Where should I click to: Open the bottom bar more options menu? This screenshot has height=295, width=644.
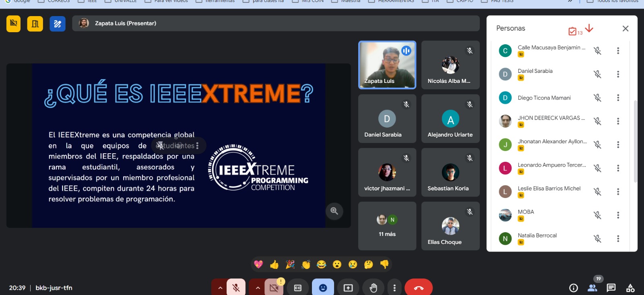[x=394, y=288]
